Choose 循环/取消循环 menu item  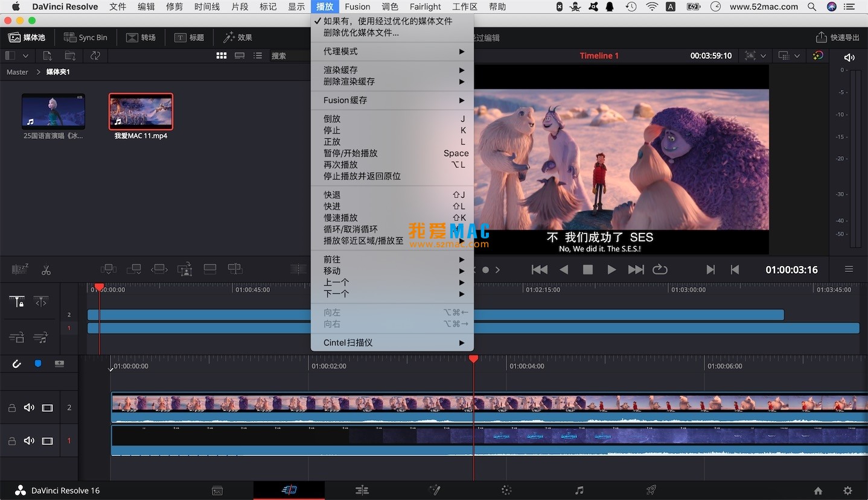[x=392, y=229]
